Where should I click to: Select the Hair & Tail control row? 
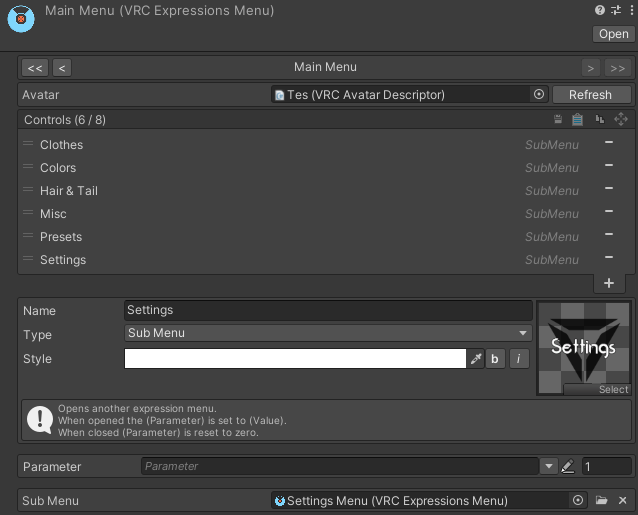326,190
